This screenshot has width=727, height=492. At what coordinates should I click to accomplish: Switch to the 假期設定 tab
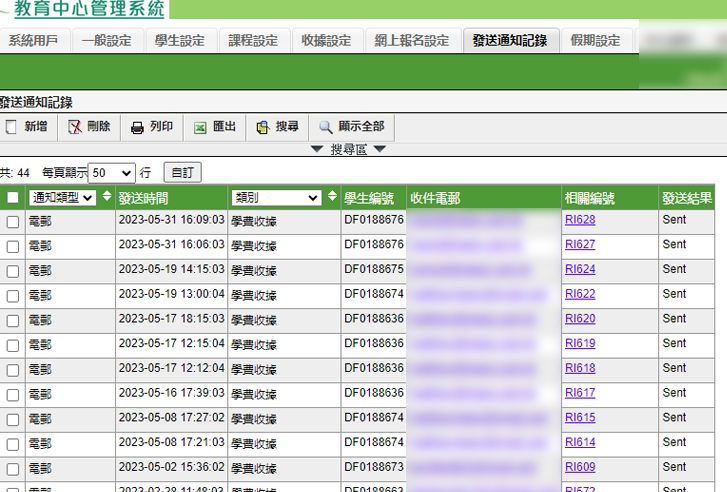tap(595, 41)
